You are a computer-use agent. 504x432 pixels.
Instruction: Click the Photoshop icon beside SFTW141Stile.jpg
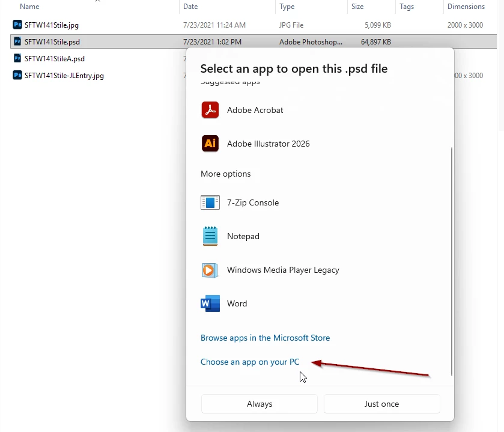pyautogui.click(x=17, y=25)
